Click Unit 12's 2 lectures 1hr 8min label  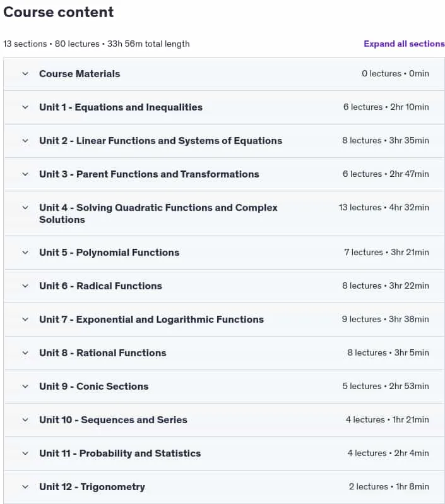389,486
